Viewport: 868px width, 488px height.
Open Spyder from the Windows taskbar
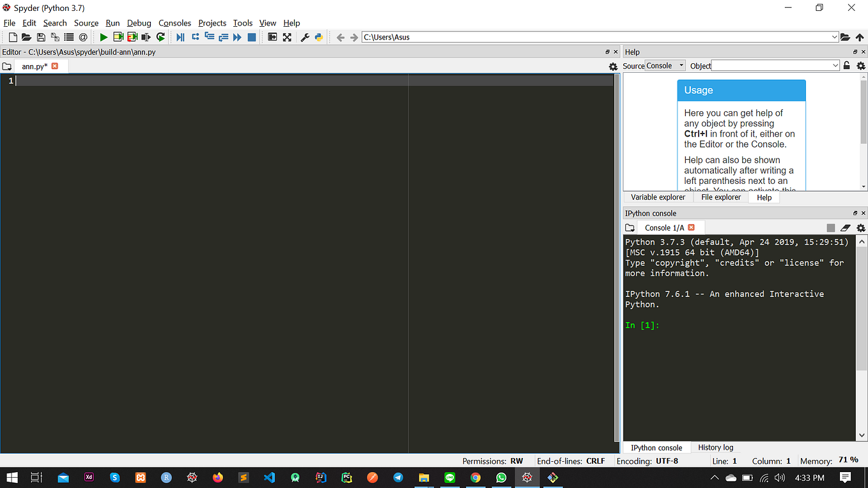527,477
